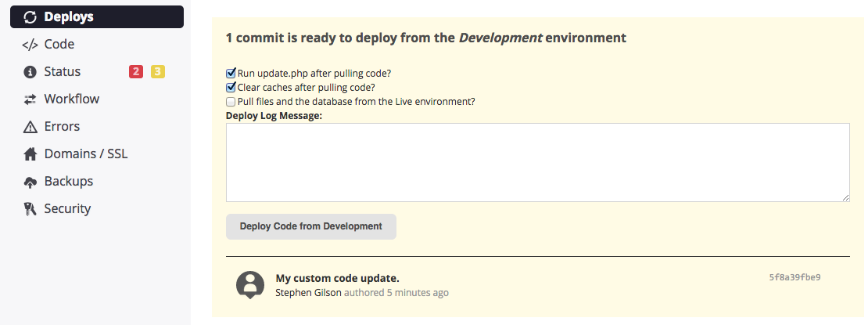Open commit hash 5f8a39fbe9
868x325 pixels.
click(x=794, y=277)
